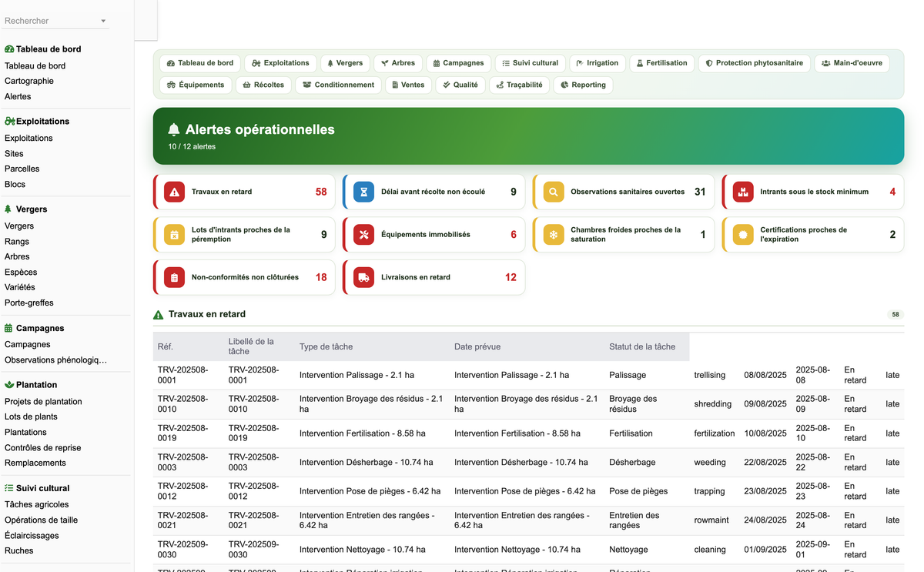The width and height of the screenshot is (924, 572).
Task: Click the bell icon in Alertes opérationnelles banner
Action: pos(174,129)
